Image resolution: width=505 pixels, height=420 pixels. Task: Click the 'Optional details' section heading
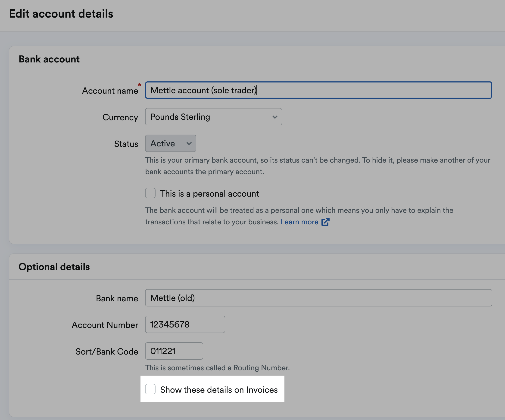point(54,267)
